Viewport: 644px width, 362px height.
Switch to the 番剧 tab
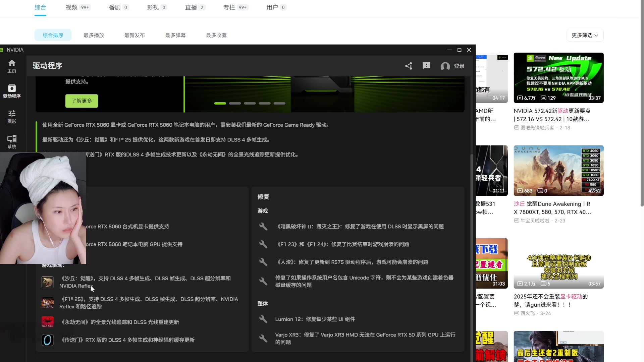(118, 7)
